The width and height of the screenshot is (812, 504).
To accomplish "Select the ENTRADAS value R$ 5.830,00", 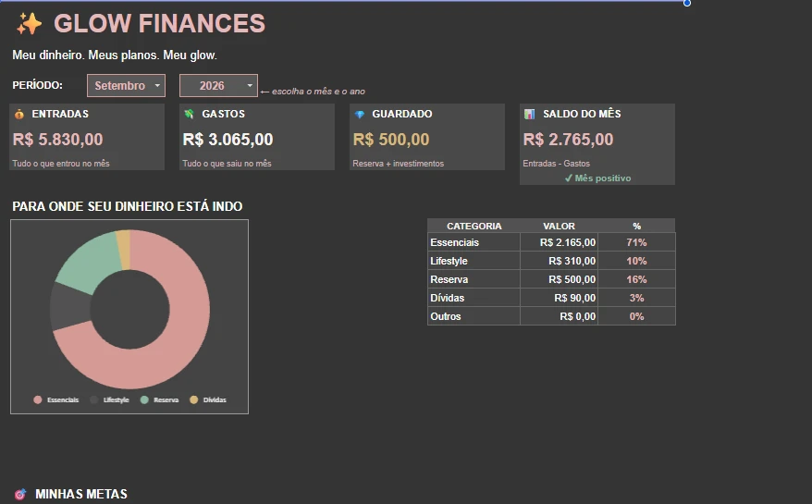I will [58, 140].
